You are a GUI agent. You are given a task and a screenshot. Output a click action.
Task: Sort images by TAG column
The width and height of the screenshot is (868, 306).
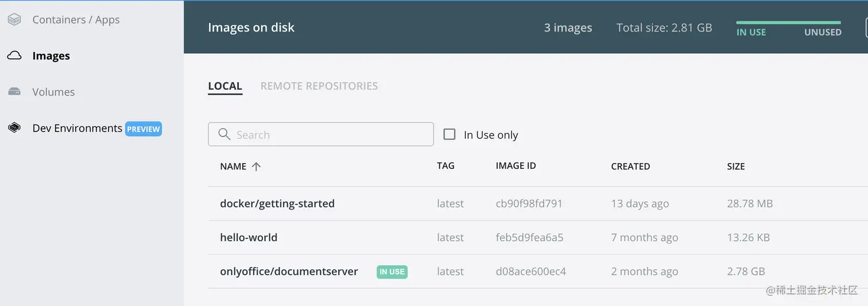[x=445, y=166]
